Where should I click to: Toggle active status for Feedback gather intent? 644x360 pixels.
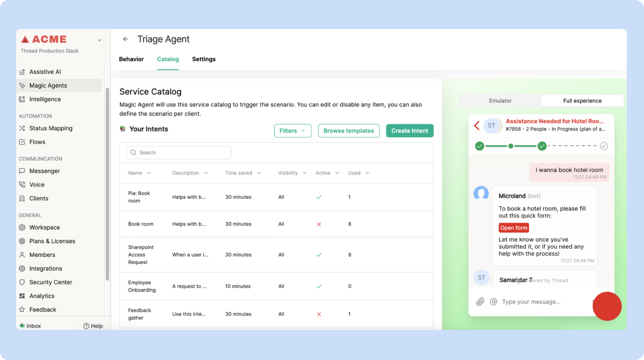click(x=319, y=314)
